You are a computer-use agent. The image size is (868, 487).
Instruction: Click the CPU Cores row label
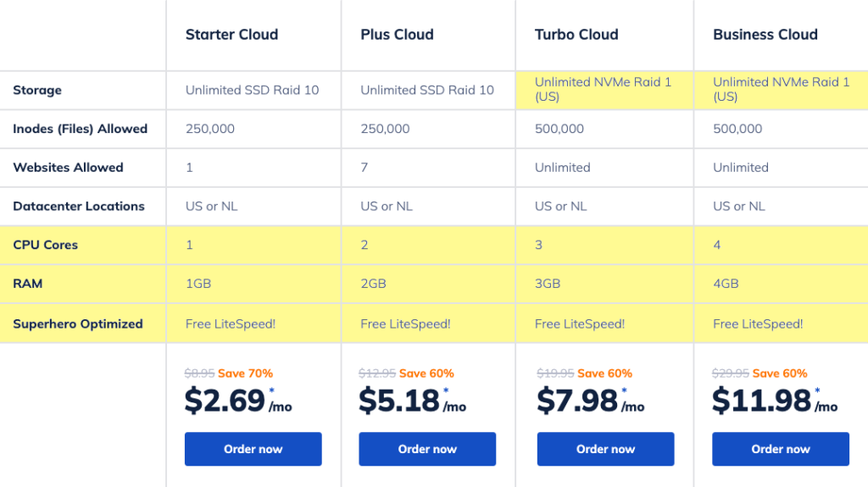(46, 245)
